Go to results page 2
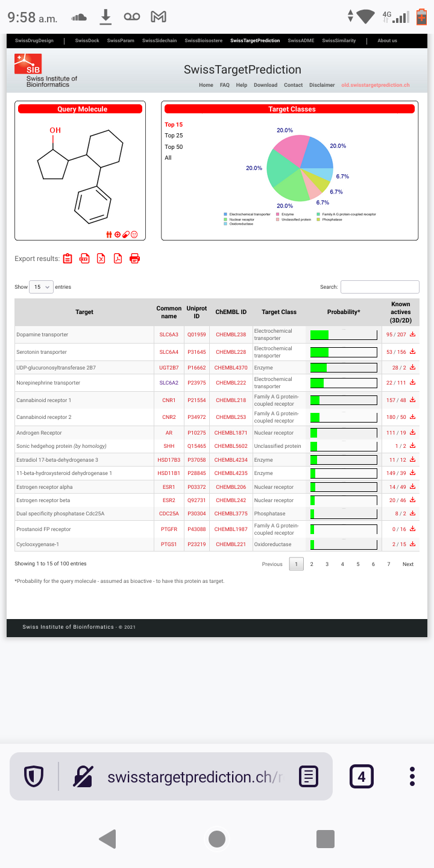This screenshot has width=434, height=868. click(x=312, y=564)
